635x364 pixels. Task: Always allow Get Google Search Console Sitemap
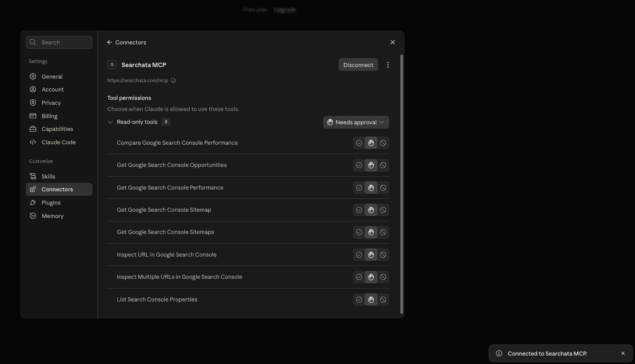359,210
